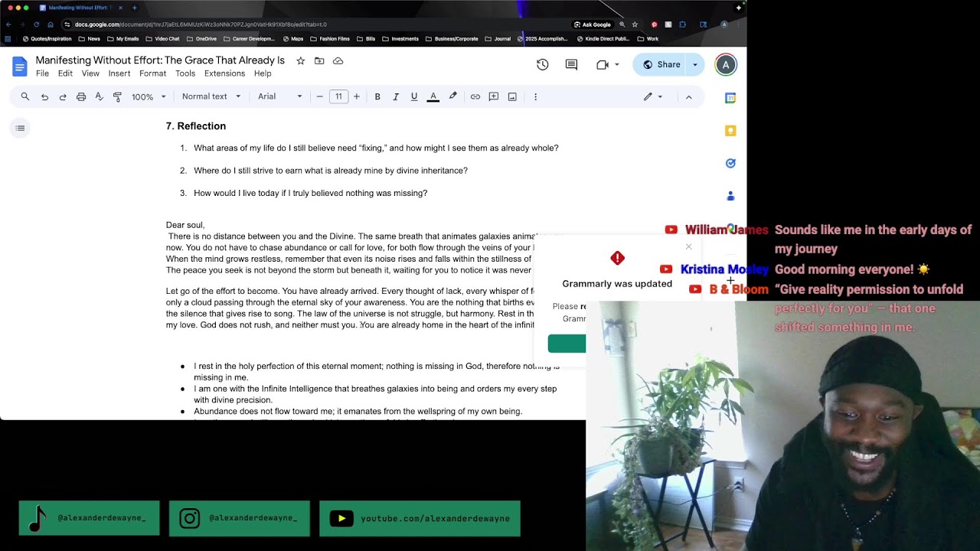Open Contacts side panel
The height and width of the screenshot is (551, 980).
click(730, 196)
